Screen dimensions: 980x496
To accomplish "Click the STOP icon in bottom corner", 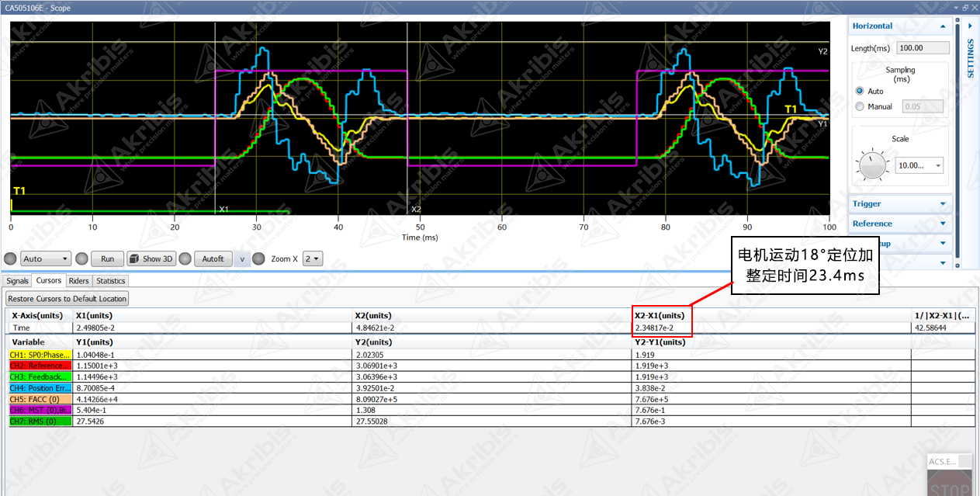I will pyautogui.click(x=949, y=488).
